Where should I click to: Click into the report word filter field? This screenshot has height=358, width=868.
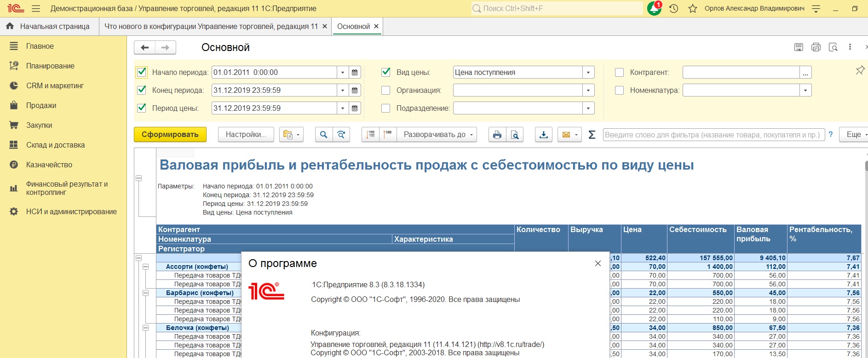click(714, 135)
